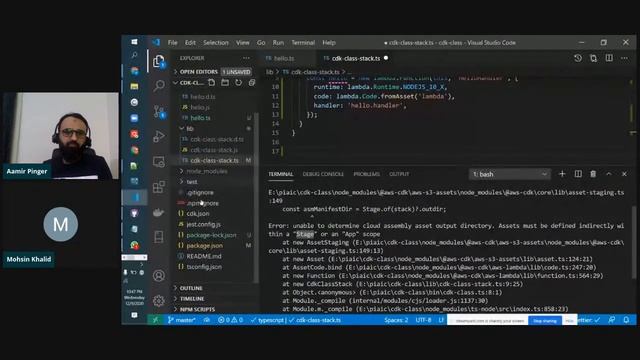Open the File menu
Viewport: 640px width, 360px height.
pos(173,42)
